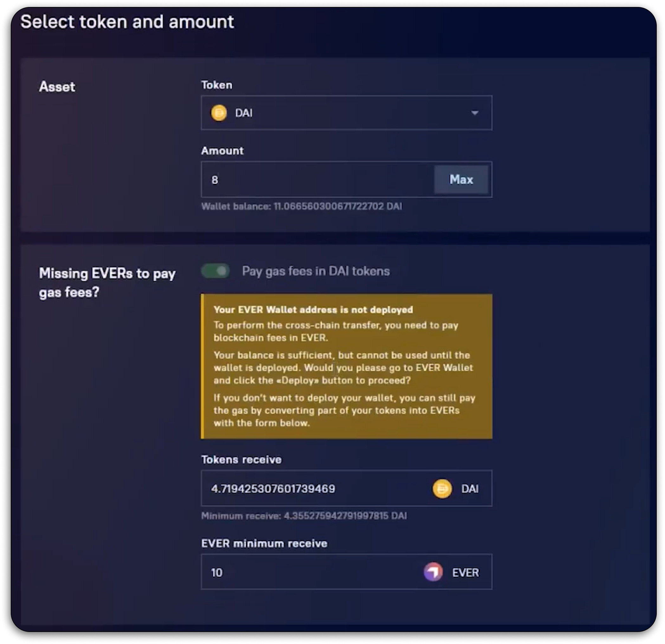
Task: Open the DAI token selection box
Action: point(346,113)
